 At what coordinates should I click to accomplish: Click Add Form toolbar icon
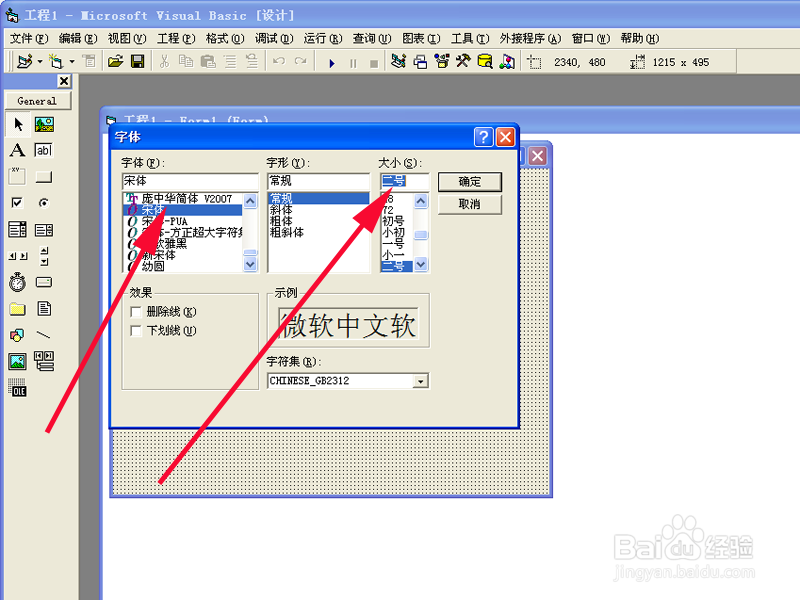(x=56, y=62)
